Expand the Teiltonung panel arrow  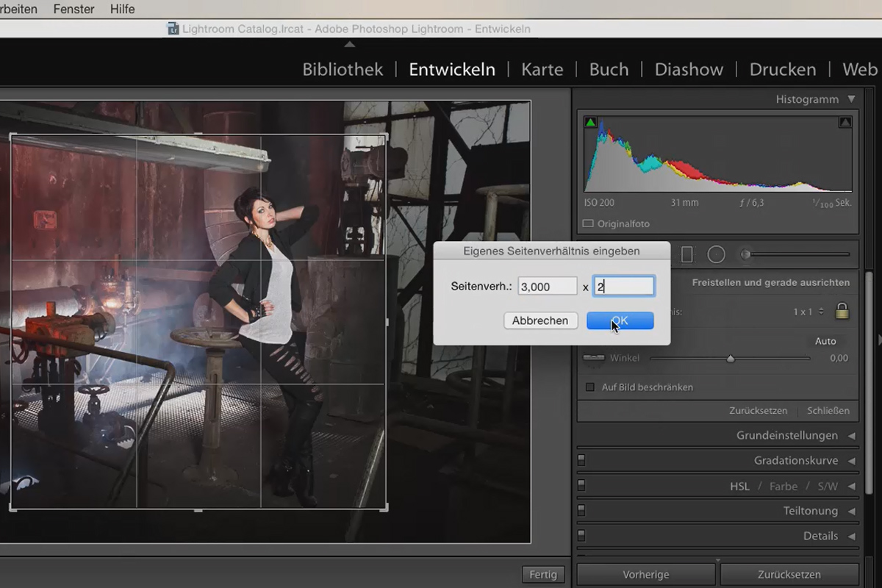click(851, 511)
